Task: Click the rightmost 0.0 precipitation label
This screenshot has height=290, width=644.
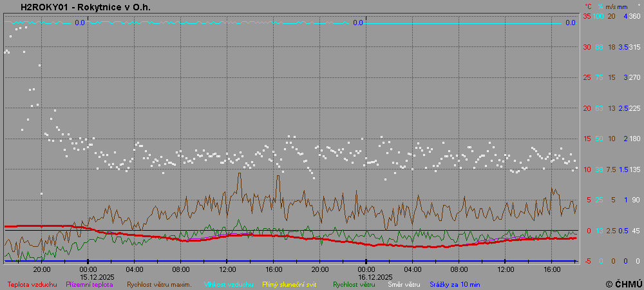Action: 570,23
